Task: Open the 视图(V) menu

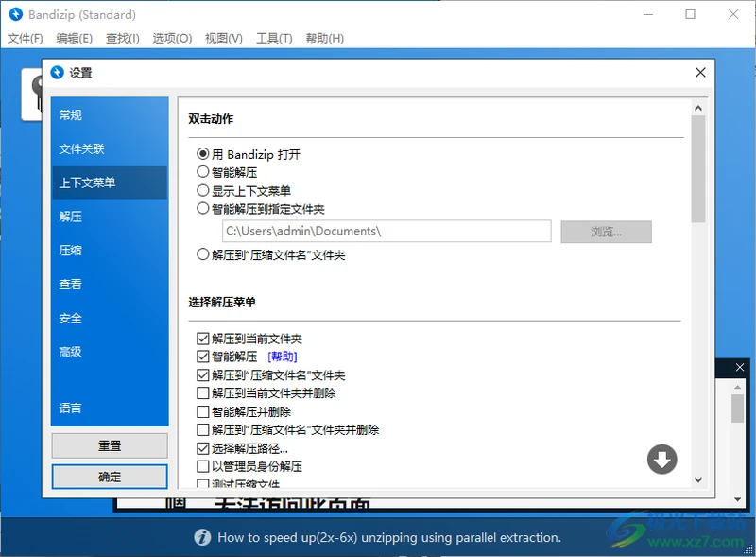Action: [x=224, y=38]
